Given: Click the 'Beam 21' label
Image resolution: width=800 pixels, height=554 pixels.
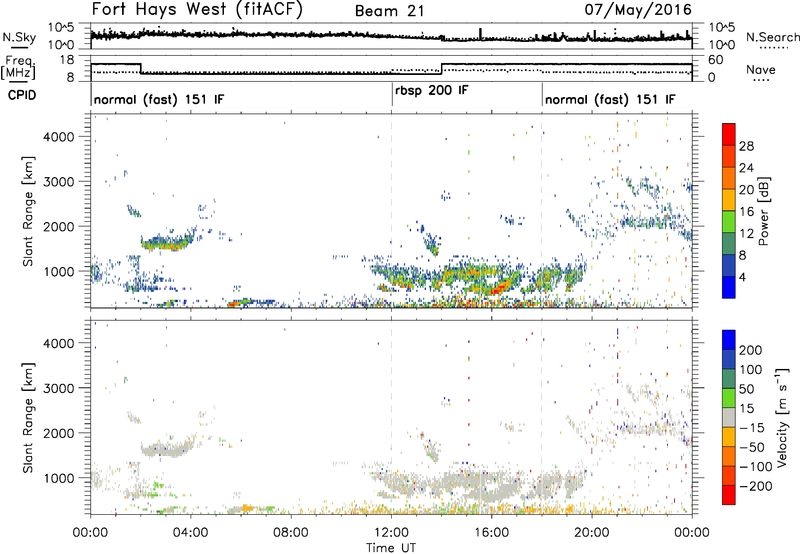Looking at the screenshot, I should tap(389, 11).
